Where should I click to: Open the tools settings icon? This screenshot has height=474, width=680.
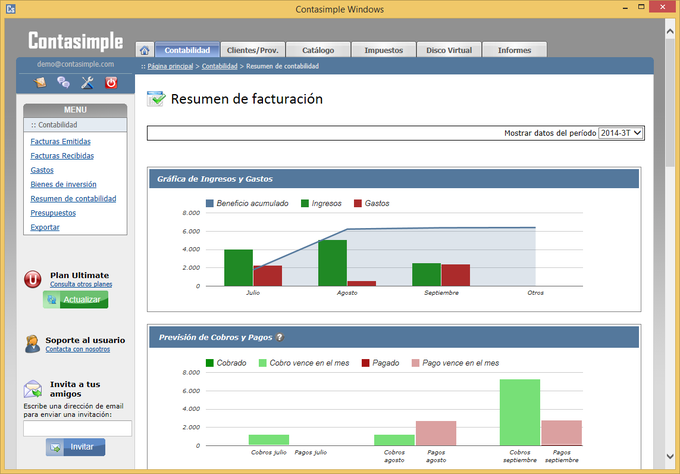[x=87, y=82]
